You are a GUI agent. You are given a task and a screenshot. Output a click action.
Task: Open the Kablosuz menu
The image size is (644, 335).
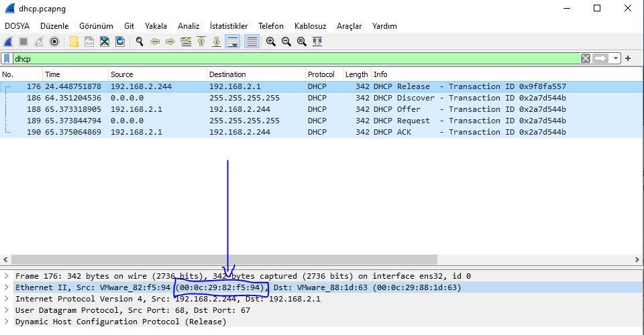click(x=310, y=26)
